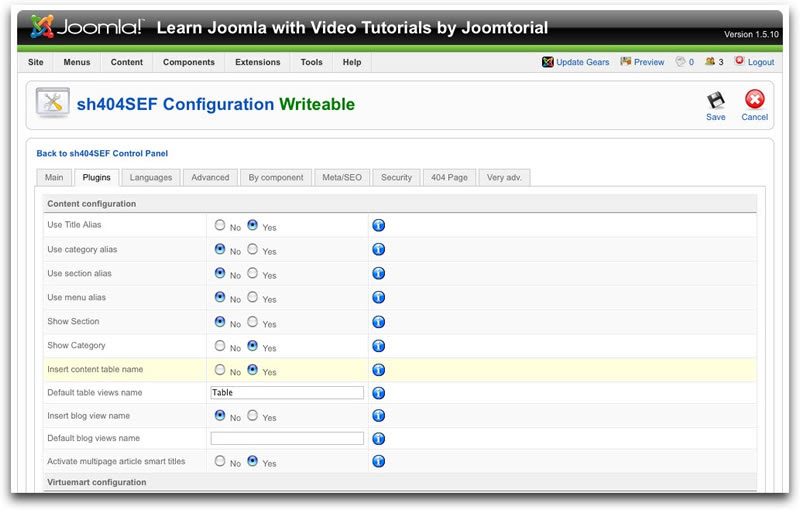Click the Preview link text
The width and height of the screenshot is (800, 510).
coord(649,62)
